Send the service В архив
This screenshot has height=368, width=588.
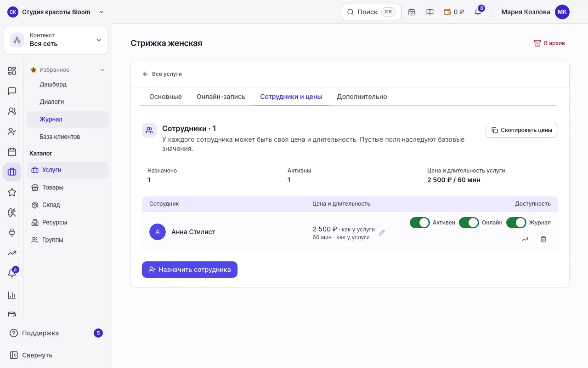pyautogui.click(x=549, y=43)
